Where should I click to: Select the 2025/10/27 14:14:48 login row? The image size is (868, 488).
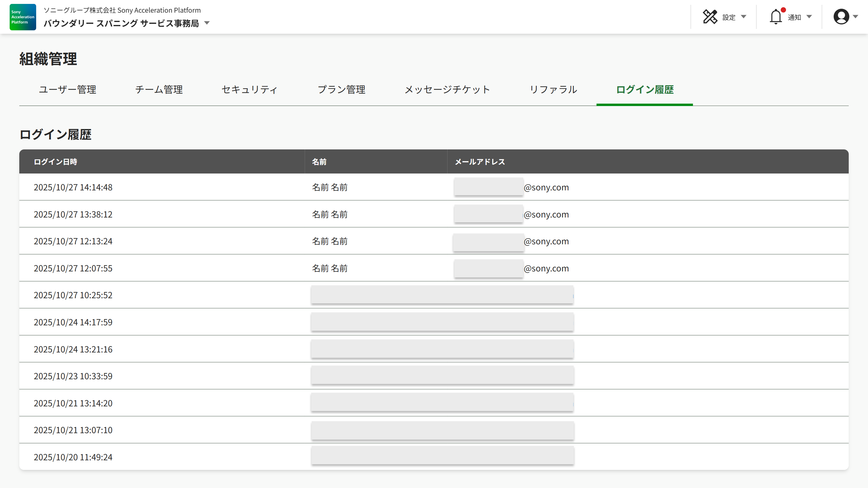click(73, 187)
